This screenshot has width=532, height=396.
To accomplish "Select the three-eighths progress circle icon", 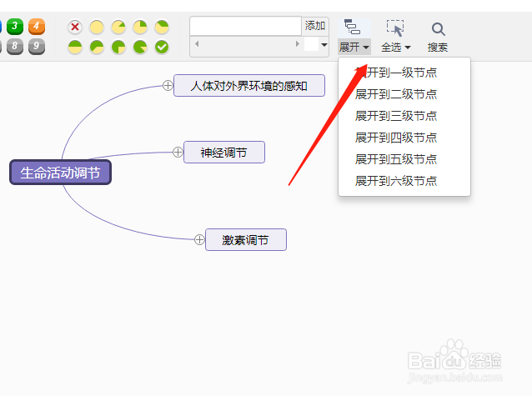I will [x=162, y=27].
